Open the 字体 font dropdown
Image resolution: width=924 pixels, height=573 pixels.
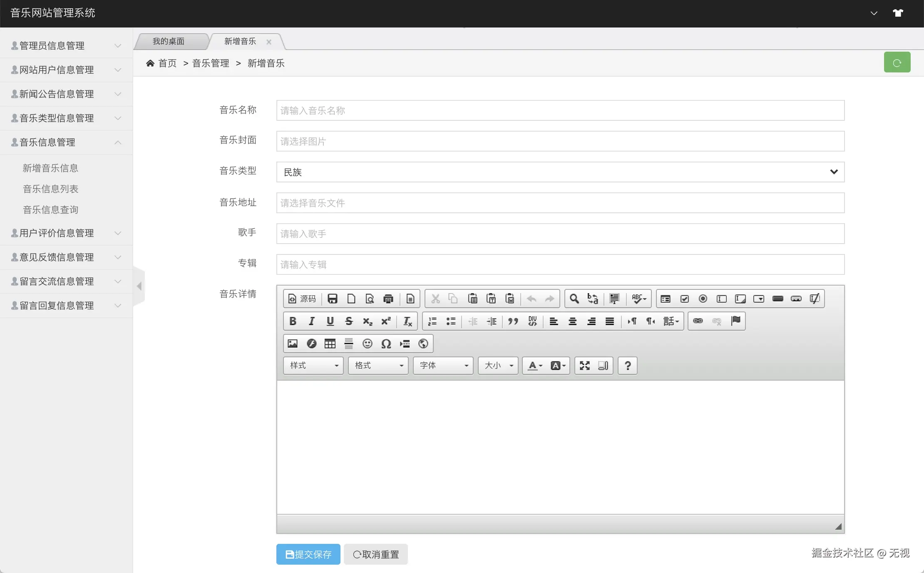click(443, 366)
